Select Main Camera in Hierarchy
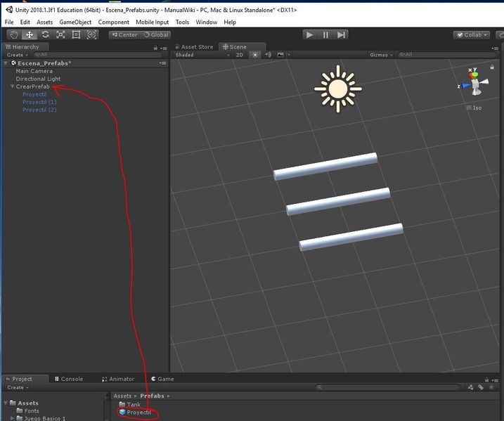Screen dimensions: 504x421 (x=34, y=71)
